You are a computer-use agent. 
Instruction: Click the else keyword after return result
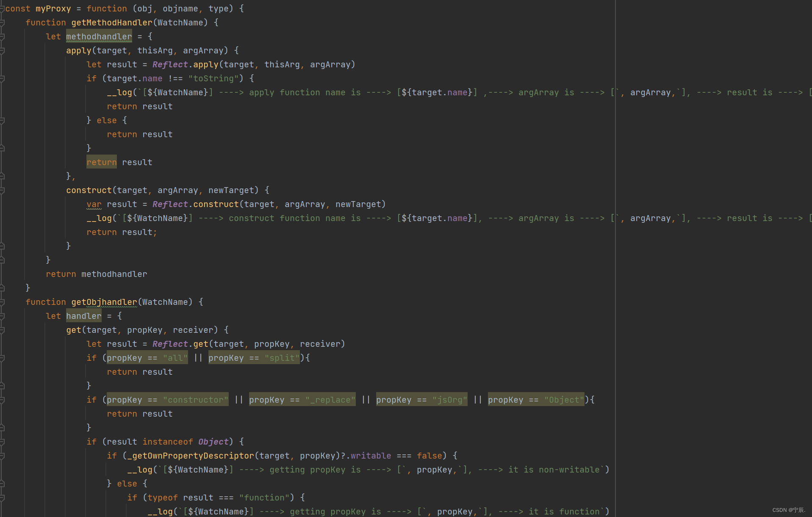pos(107,120)
